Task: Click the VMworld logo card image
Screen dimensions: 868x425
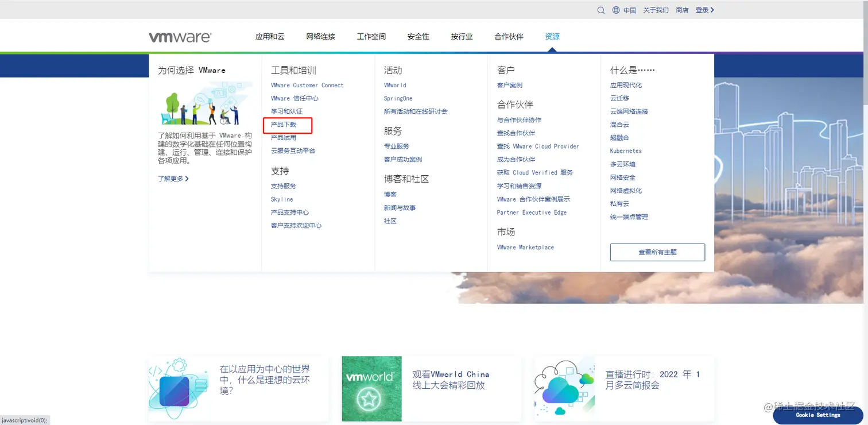Action: 371,389
